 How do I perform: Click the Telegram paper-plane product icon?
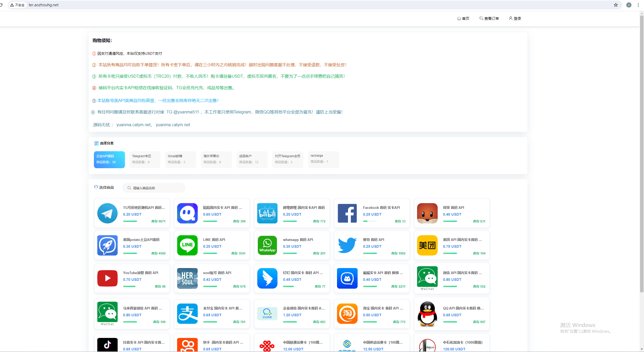107,213
